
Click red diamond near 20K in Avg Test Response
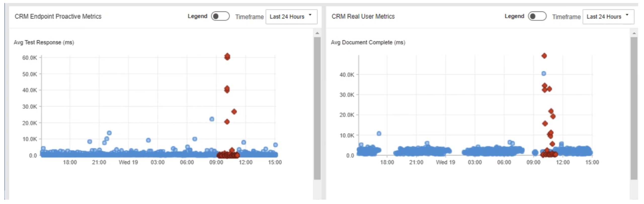pyautogui.click(x=227, y=122)
